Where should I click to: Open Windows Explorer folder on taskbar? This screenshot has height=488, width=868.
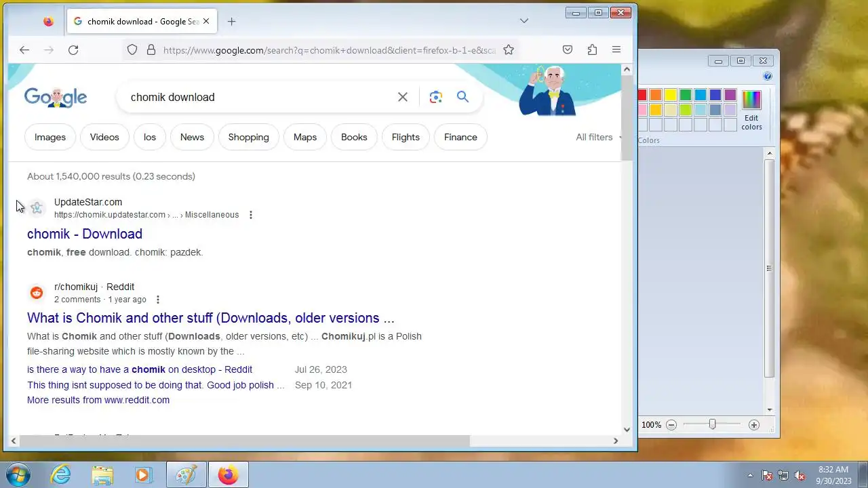[x=102, y=475]
